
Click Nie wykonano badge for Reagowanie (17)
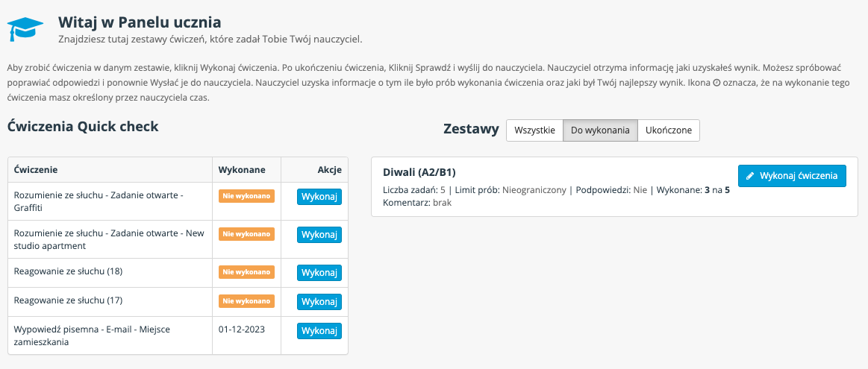tap(246, 301)
